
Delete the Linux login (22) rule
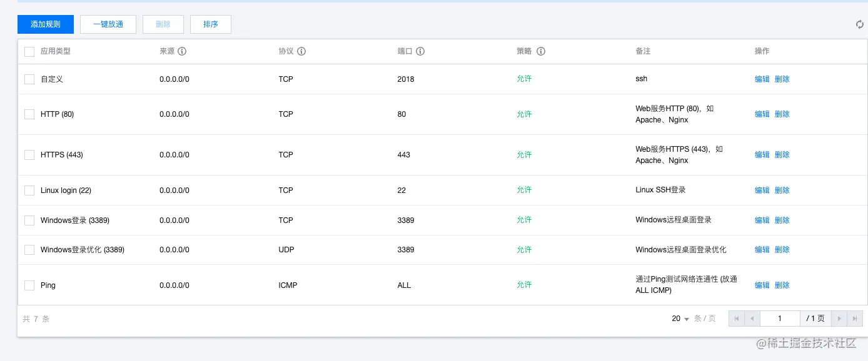[782, 190]
